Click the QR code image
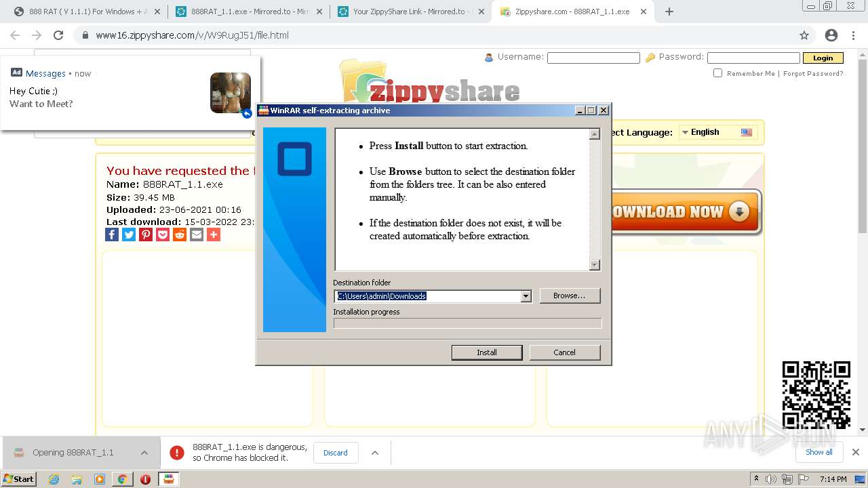Viewport: 868px width, 488px height. (x=816, y=395)
